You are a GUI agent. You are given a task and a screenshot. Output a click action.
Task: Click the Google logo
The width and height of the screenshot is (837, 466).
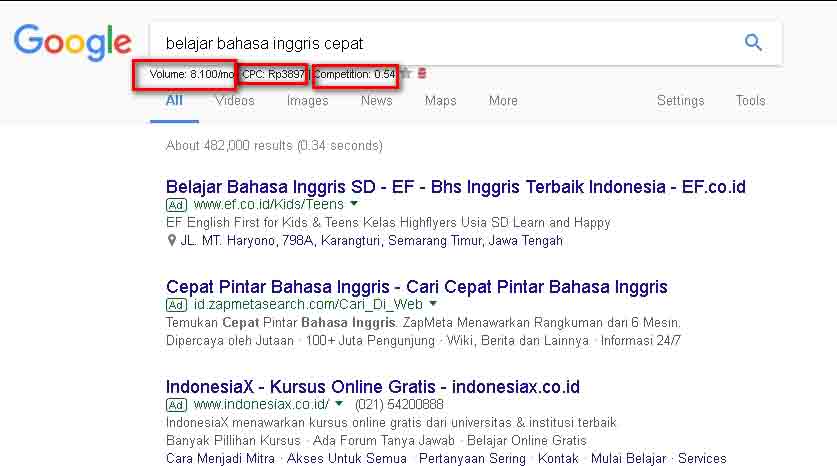pyautogui.click(x=73, y=42)
